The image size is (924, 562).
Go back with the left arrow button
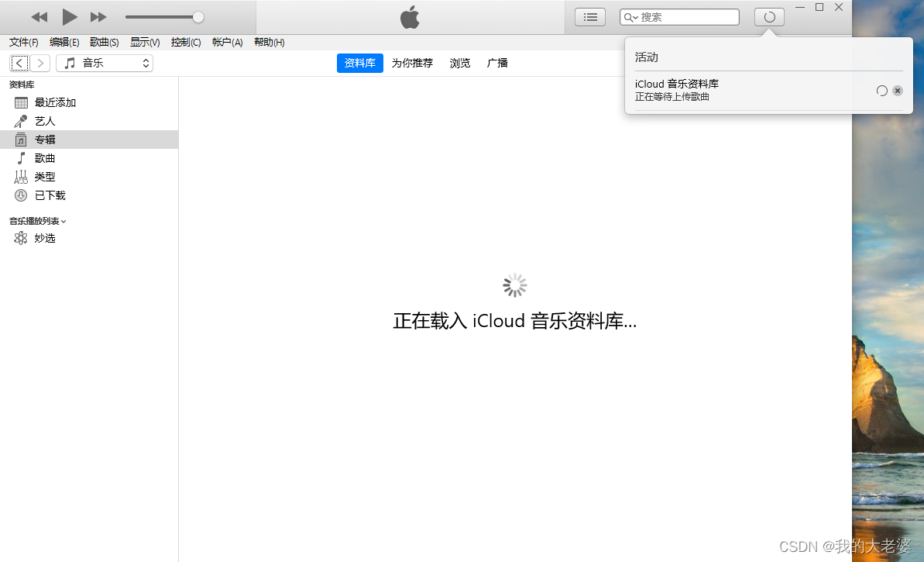pyautogui.click(x=19, y=63)
